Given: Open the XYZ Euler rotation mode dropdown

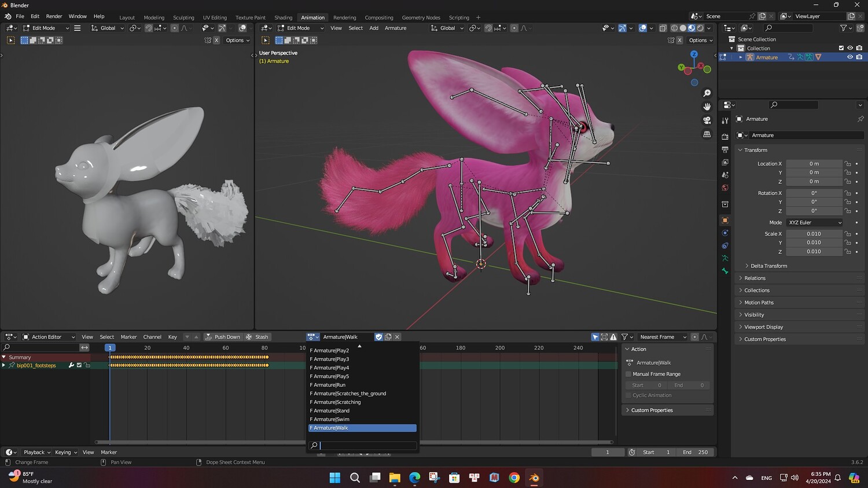Looking at the screenshot, I should pos(814,222).
